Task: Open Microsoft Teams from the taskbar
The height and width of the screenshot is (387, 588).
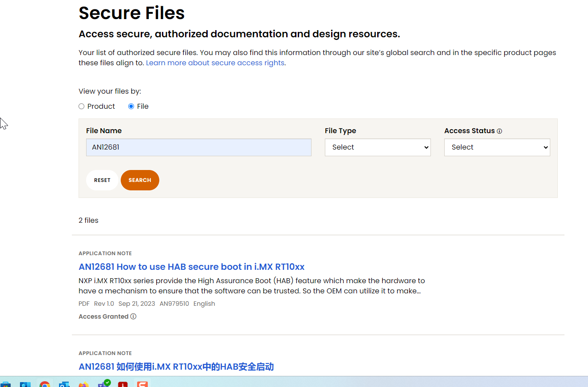Action: click(x=103, y=383)
